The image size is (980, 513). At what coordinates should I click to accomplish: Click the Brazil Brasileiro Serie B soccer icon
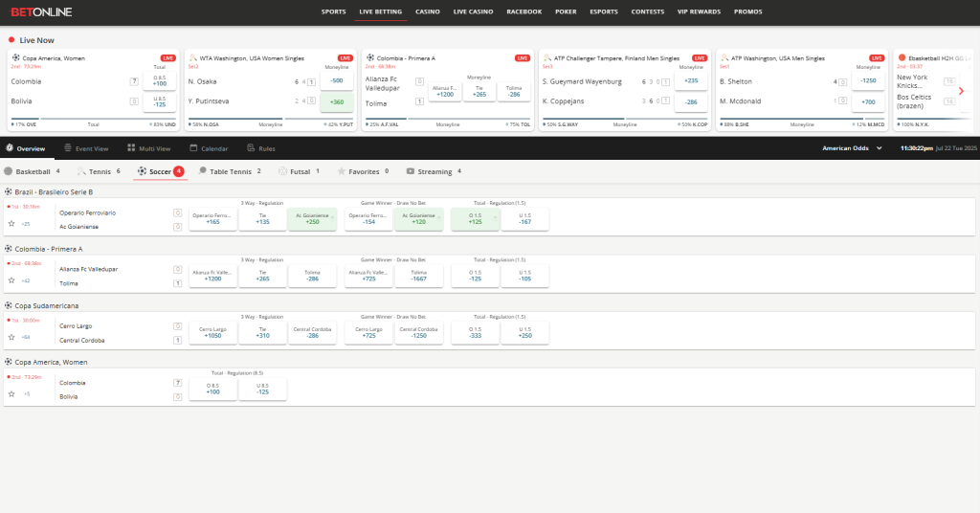(x=8, y=191)
